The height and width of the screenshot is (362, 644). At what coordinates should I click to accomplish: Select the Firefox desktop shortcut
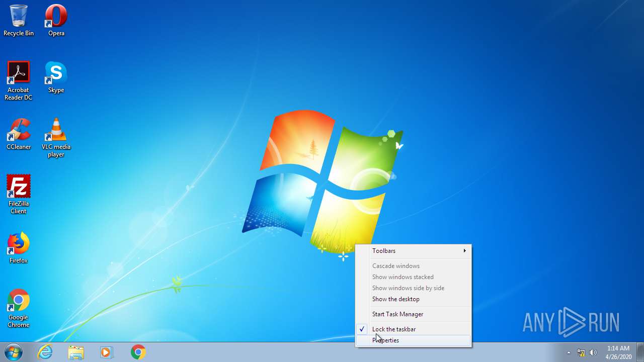point(19,248)
